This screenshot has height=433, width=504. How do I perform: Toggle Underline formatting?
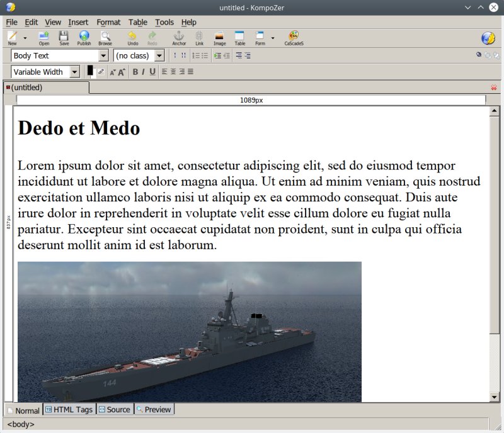(152, 72)
